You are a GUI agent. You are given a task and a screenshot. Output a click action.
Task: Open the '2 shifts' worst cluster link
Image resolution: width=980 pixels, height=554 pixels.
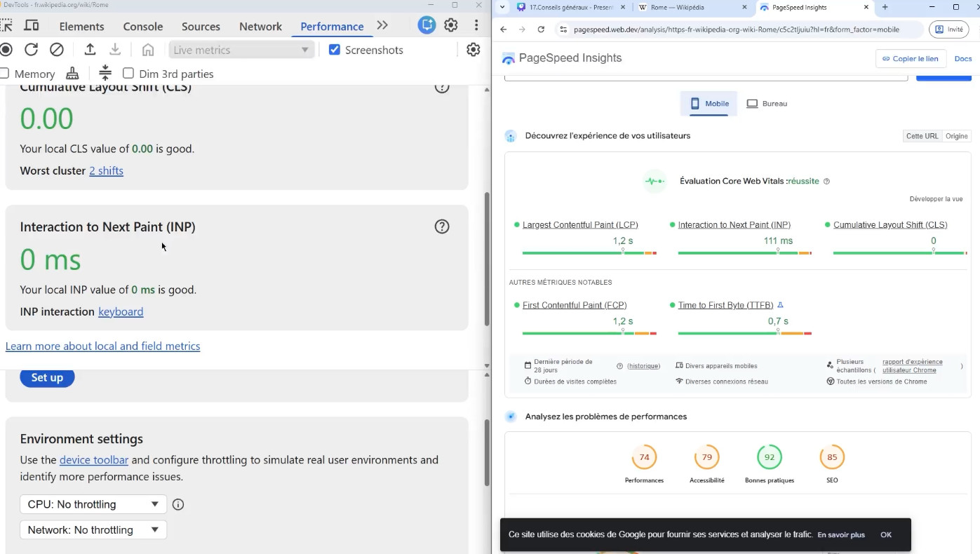point(106,171)
